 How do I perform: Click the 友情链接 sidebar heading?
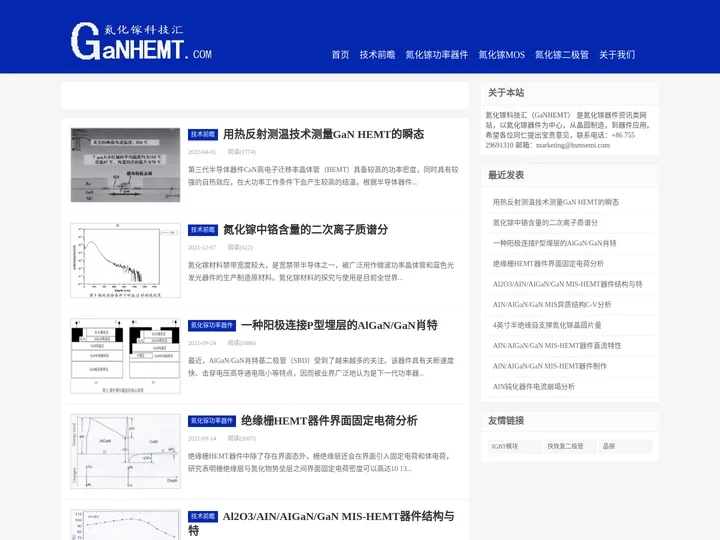tap(506, 421)
